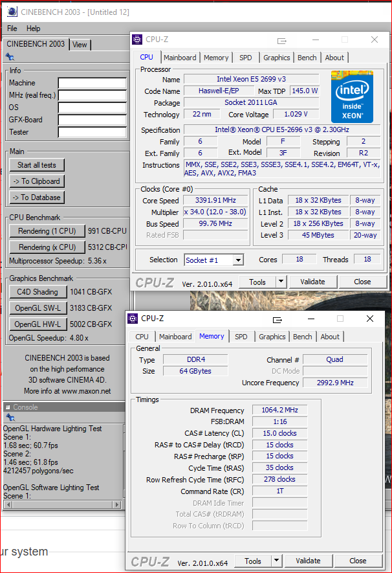Click Close button in lower CPU-Z
This screenshot has height=573, width=392.
[x=358, y=561]
